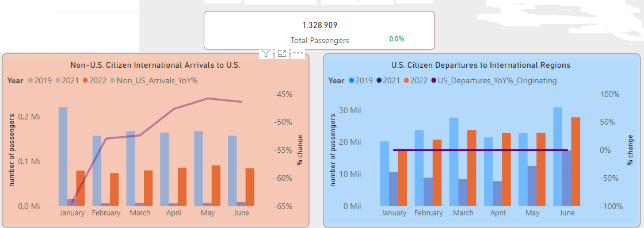Click the 0,0% change indicator

[x=397, y=39]
